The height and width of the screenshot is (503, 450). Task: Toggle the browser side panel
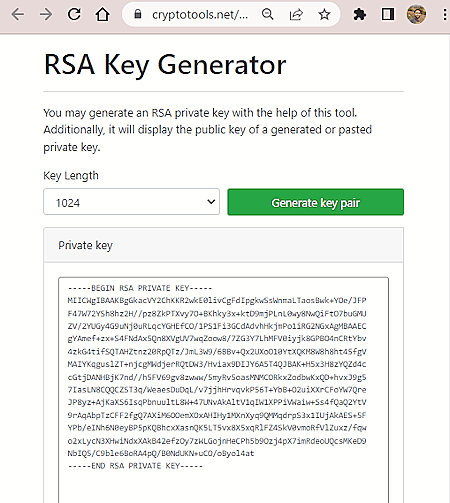tap(388, 14)
